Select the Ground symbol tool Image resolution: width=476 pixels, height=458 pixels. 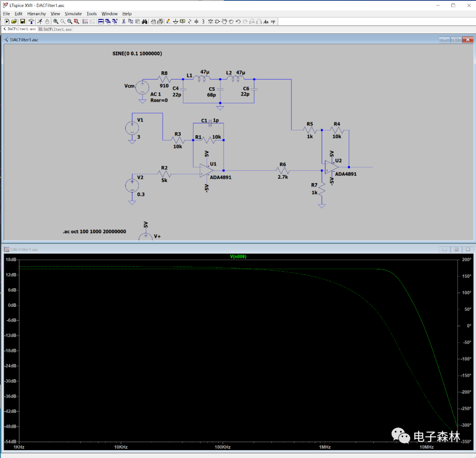(x=175, y=21)
